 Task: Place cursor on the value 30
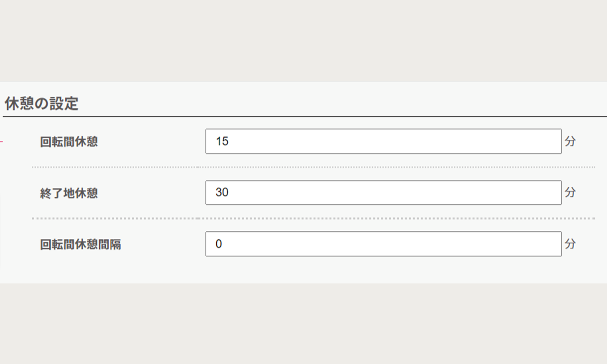[x=222, y=192]
